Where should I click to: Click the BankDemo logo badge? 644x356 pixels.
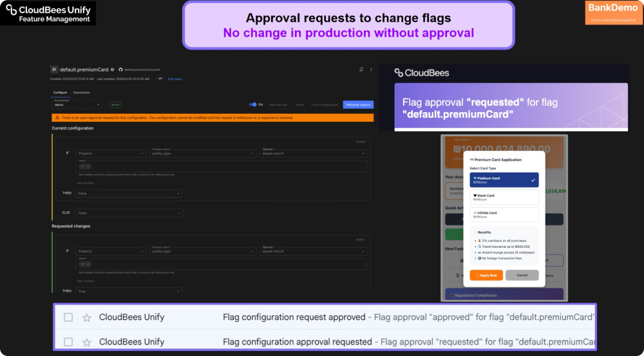[x=613, y=13]
